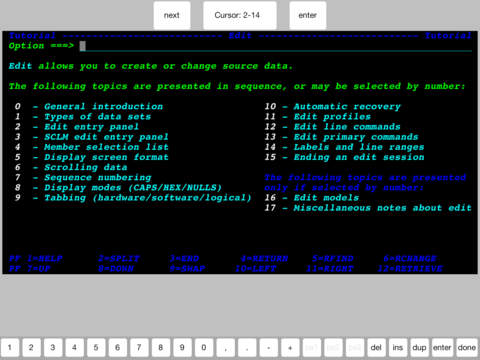
Task: Tap the enter button beside the Cursor indicator
Action: (308, 15)
